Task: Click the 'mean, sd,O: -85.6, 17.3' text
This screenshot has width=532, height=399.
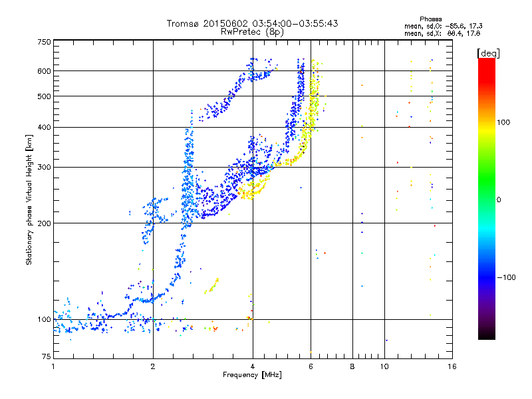Action: click(443, 26)
